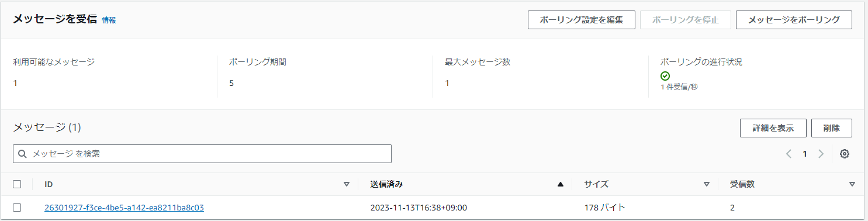Click the 送信済み column header
This screenshot has height=221, width=868.
tap(387, 184)
